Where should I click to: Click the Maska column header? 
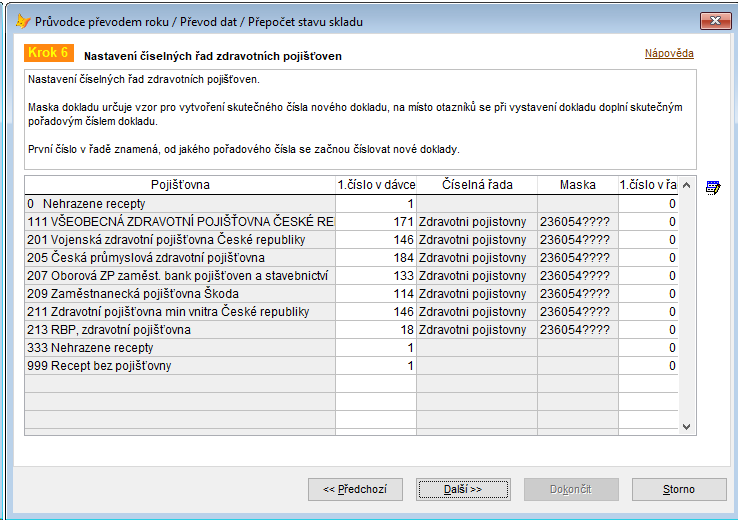click(x=577, y=185)
